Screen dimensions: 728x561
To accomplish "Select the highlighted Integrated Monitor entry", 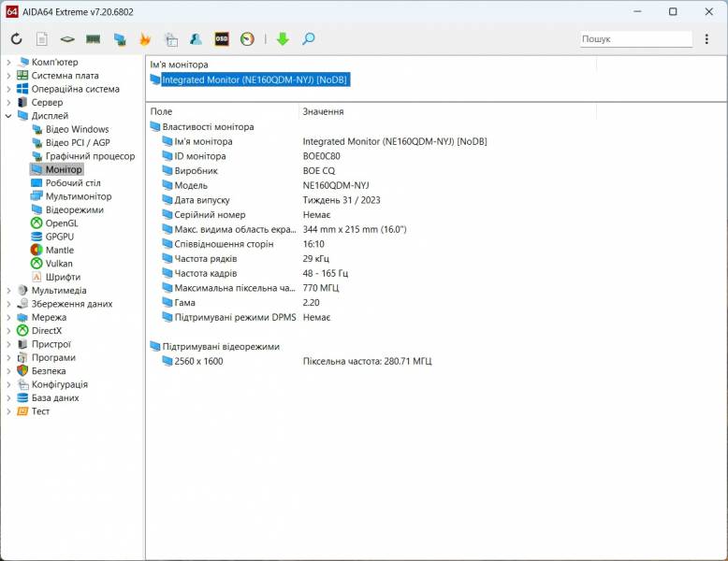I will pos(255,79).
